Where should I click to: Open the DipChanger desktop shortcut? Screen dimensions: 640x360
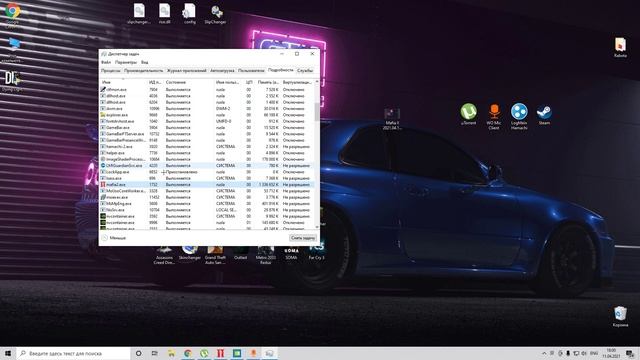click(x=216, y=14)
